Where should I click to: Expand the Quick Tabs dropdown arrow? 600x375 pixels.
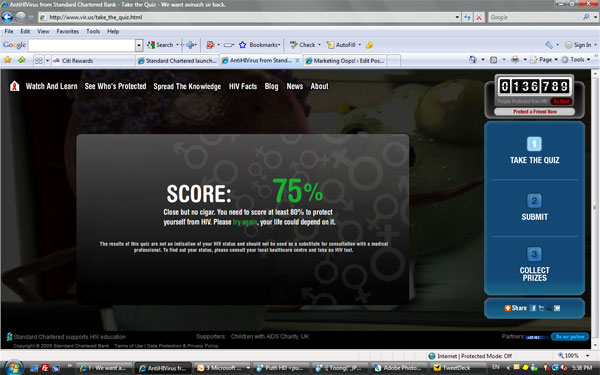pos(47,60)
